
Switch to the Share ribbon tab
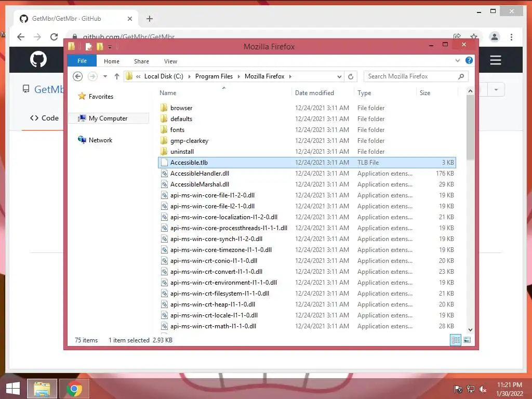click(141, 61)
